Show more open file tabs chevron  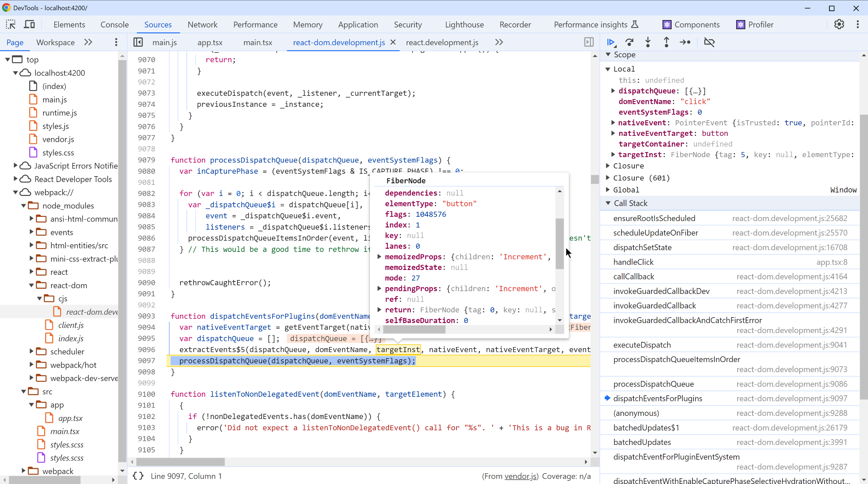tap(499, 42)
